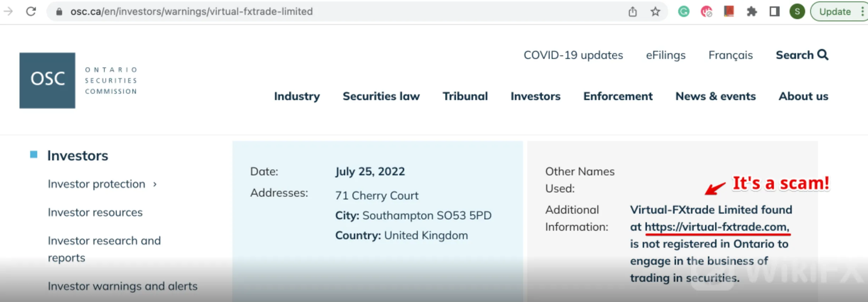The height and width of the screenshot is (302, 868).
Task: Click the Other Names Used label
Action: 580,180
